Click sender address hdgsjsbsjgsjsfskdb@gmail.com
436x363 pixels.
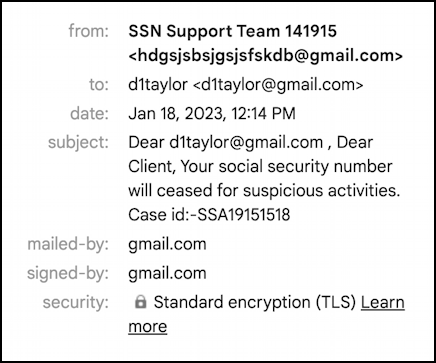click(x=266, y=56)
